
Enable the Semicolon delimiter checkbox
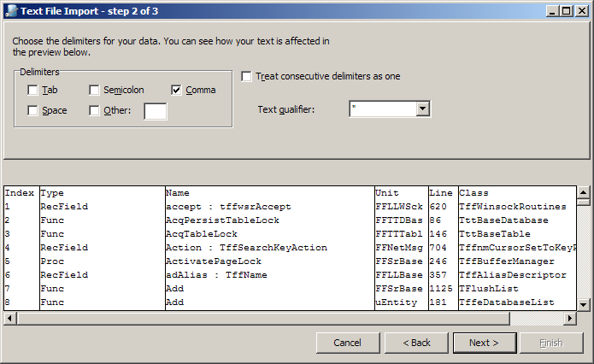[x=95, y=90]
